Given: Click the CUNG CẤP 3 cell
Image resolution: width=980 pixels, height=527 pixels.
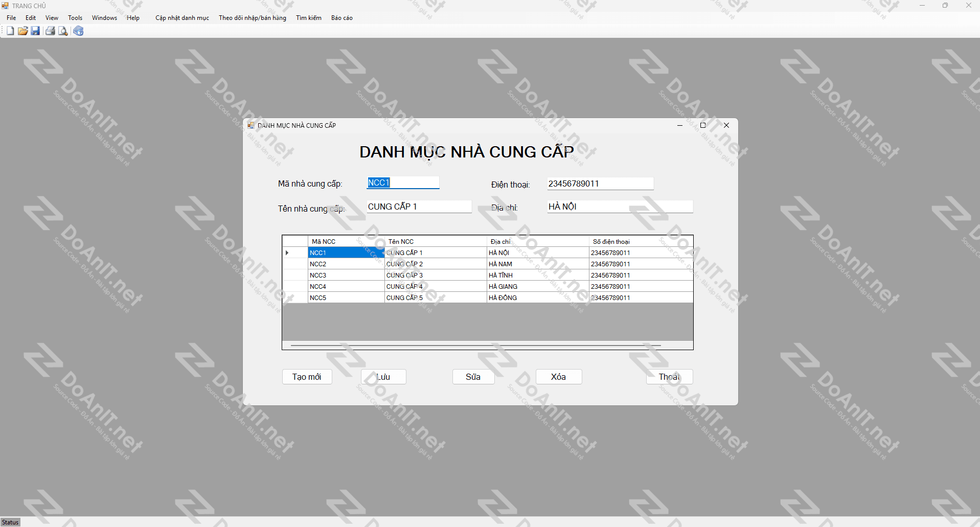Looking at the screenshot, I should click(x=436, y=275).
